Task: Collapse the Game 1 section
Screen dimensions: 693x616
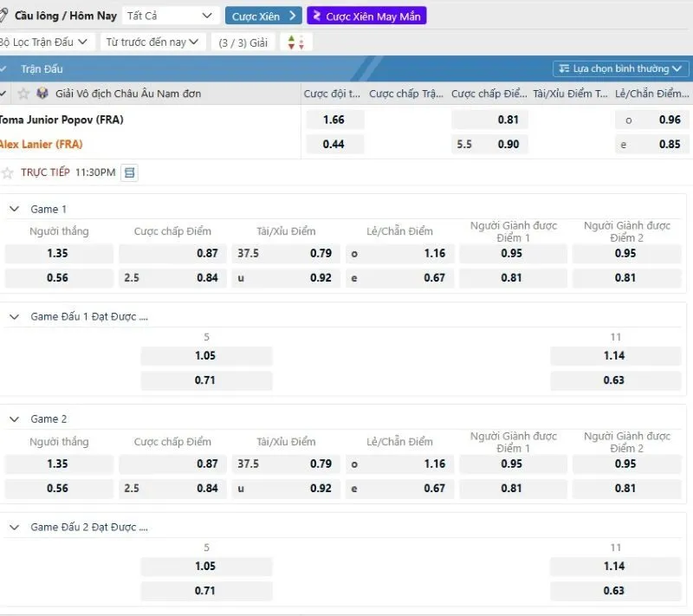Action: pyautogui.click(x=14, y=209)
